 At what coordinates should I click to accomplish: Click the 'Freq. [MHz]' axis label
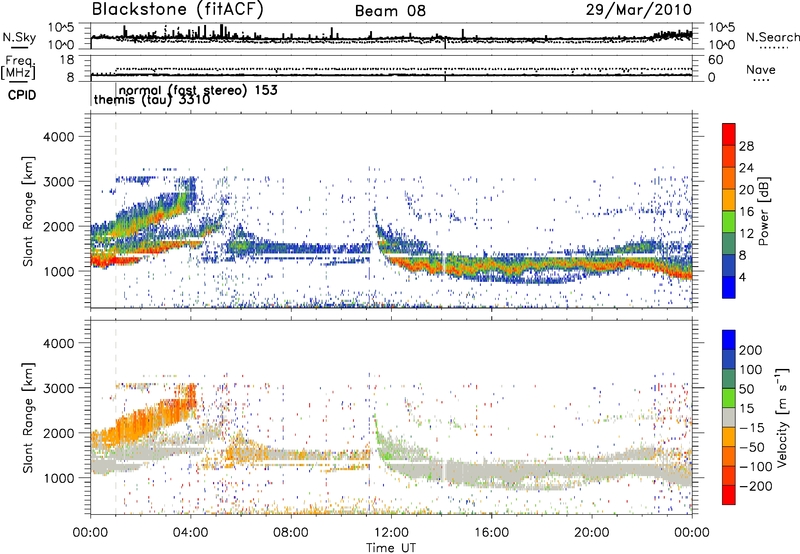click(x=18, y=67)
